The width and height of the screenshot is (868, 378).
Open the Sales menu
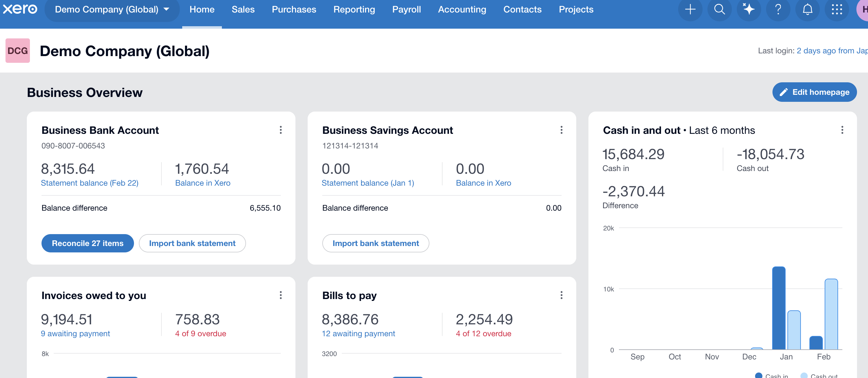pyautogui.click(x=243, y=9)
